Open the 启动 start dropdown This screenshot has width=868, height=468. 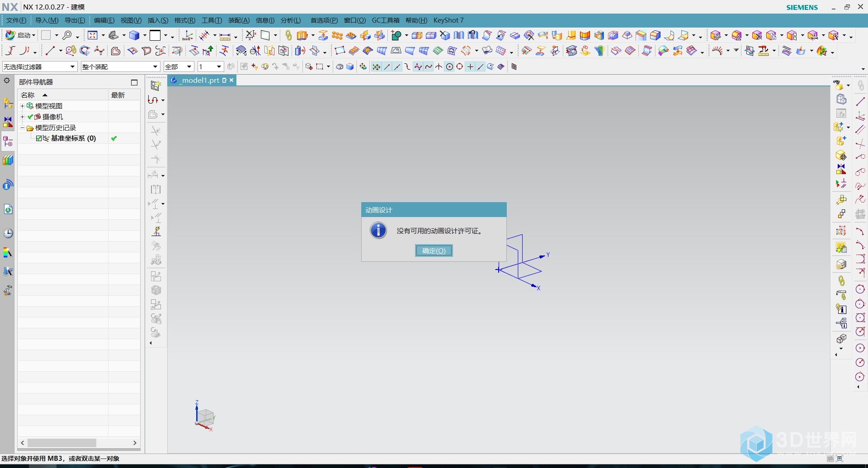pos(20,35)
